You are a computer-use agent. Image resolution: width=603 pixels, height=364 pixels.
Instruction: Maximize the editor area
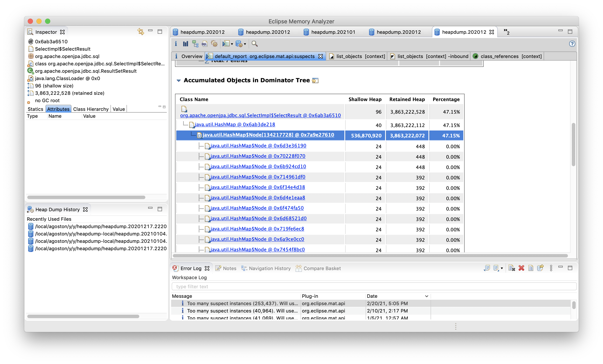coord(570,32)
